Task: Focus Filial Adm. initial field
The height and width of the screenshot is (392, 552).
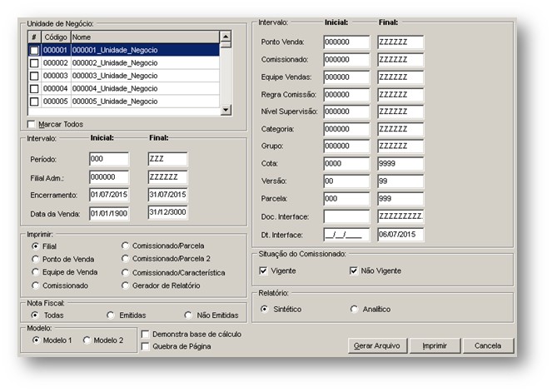Action: click(109, 177)
